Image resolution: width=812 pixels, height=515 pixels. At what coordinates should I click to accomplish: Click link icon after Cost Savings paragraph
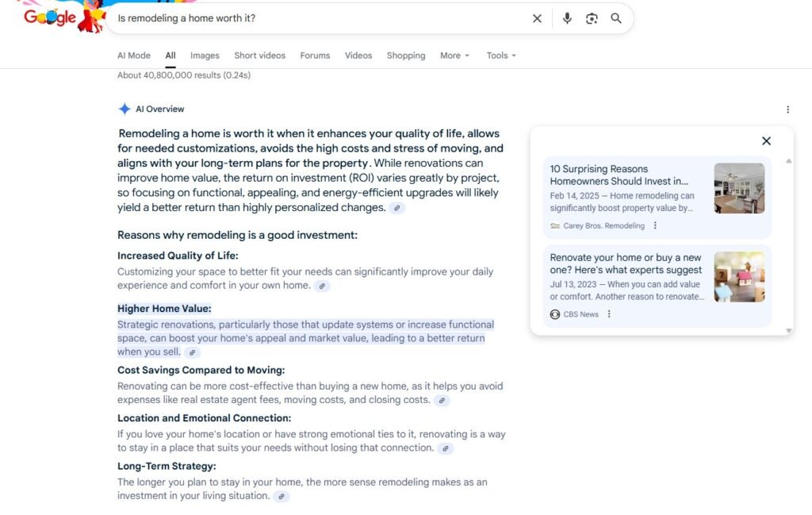(x=442, y=401)
